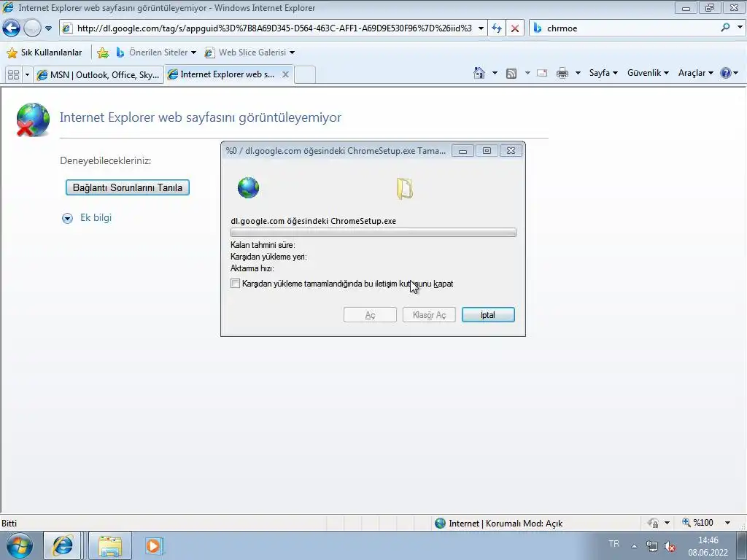The height and width of the screenshot is (560, 747).
Task: Open the Windows Start menu
Action: pyautogui.click(x=19, y=545)
